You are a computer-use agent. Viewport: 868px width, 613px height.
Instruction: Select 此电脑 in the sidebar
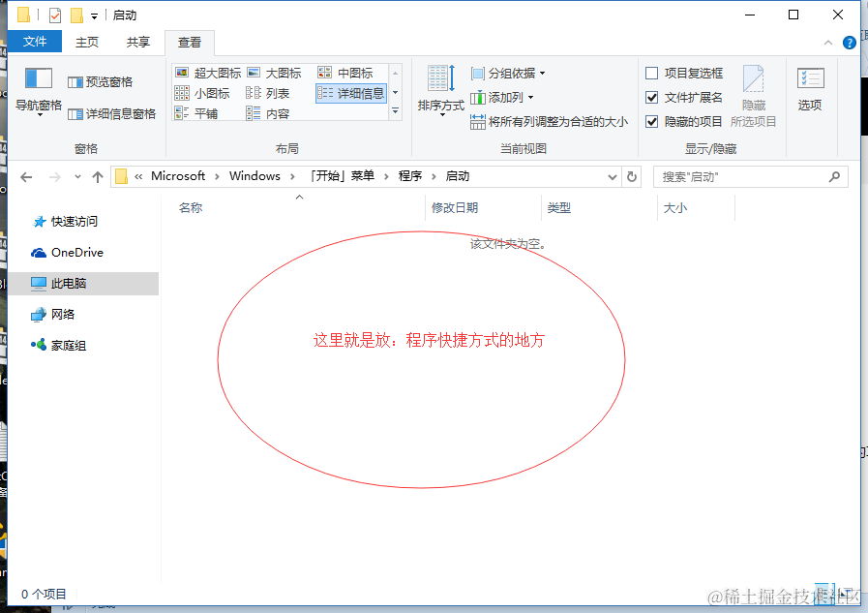pyautogui.click(x=68, y=283)
